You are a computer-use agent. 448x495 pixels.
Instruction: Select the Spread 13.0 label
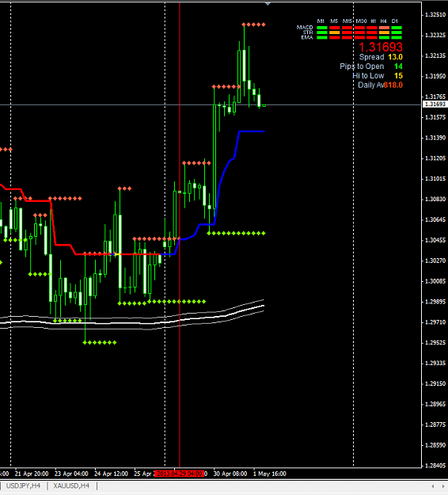[x=381, y=57]
